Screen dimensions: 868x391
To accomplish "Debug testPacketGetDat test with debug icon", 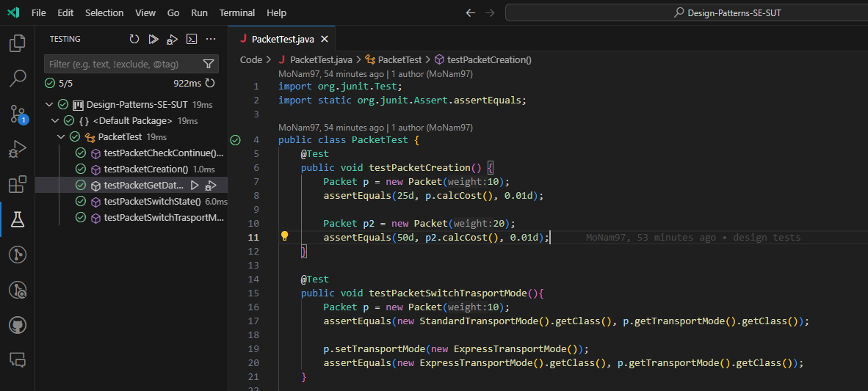I will pyautogui.click(x=210, y=186).
